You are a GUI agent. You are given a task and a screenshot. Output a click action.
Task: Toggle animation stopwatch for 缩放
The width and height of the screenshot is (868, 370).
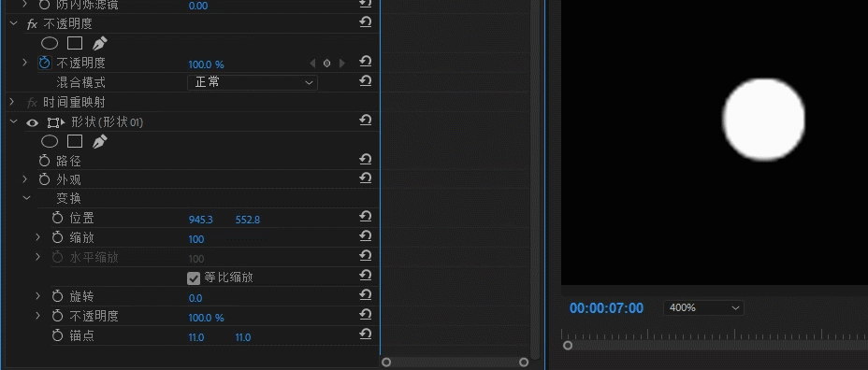tap(58, 237)
